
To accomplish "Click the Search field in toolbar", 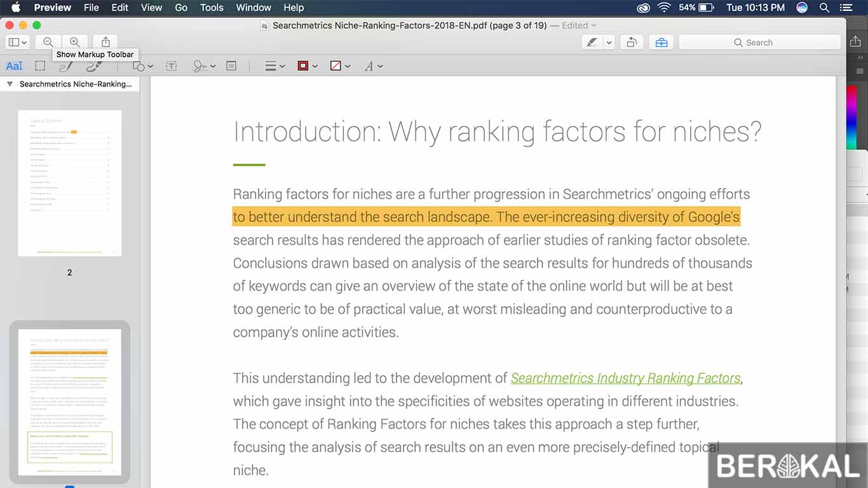I will point(759,43).
